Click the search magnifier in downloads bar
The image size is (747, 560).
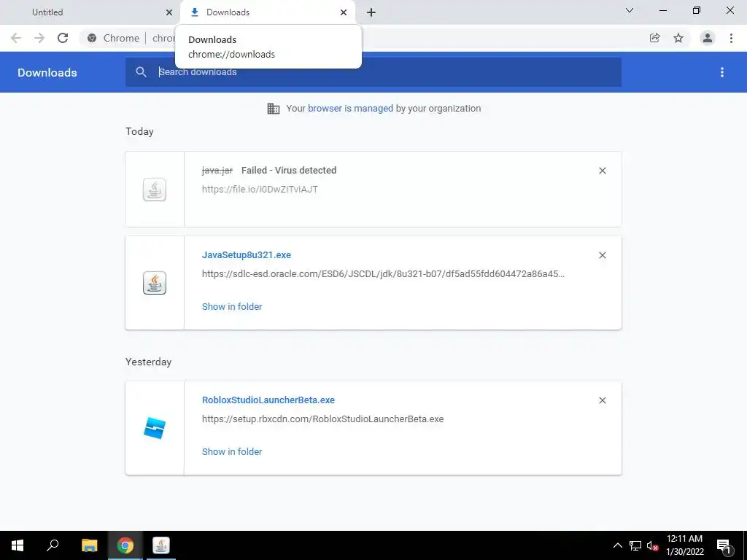coord(141,72)
